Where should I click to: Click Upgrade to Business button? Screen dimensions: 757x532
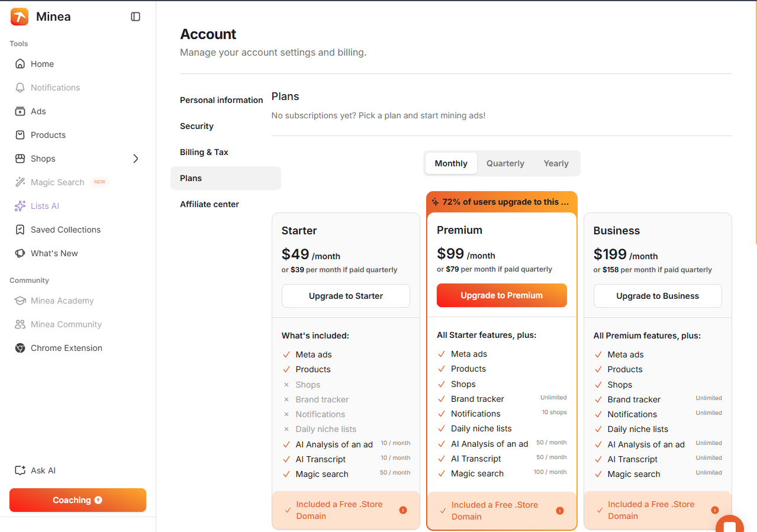pyautogui.click(x=658, y=296)
